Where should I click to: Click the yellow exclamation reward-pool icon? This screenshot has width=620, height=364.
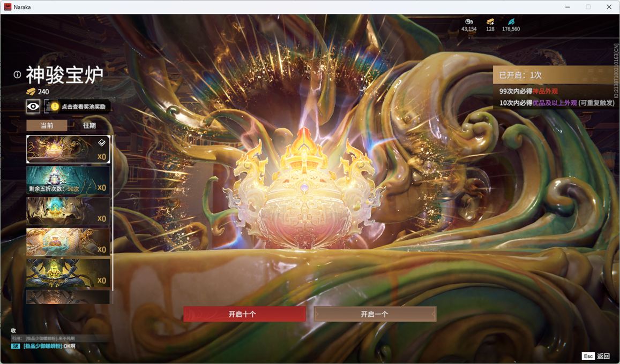click(55, 107)
